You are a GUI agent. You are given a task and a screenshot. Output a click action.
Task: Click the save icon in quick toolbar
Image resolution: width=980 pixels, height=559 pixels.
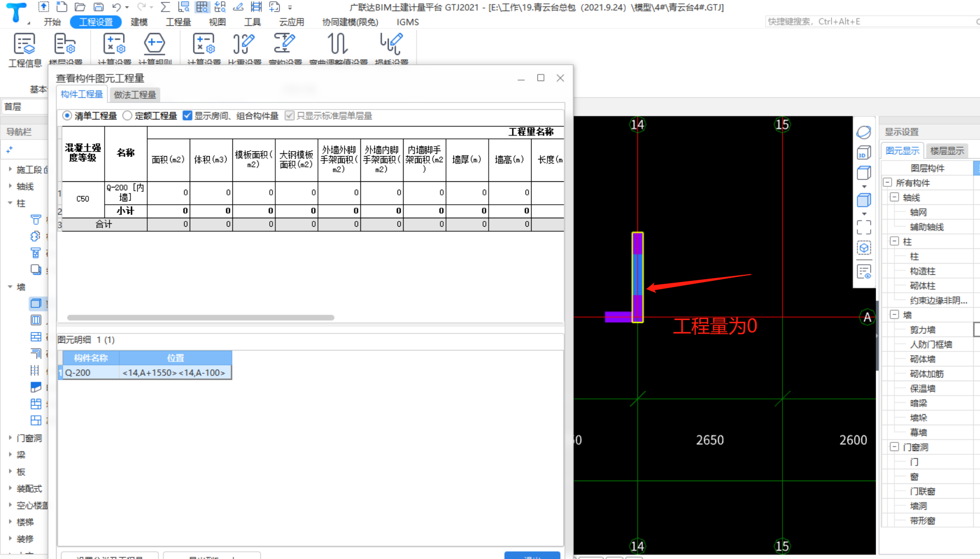[99, 7]
